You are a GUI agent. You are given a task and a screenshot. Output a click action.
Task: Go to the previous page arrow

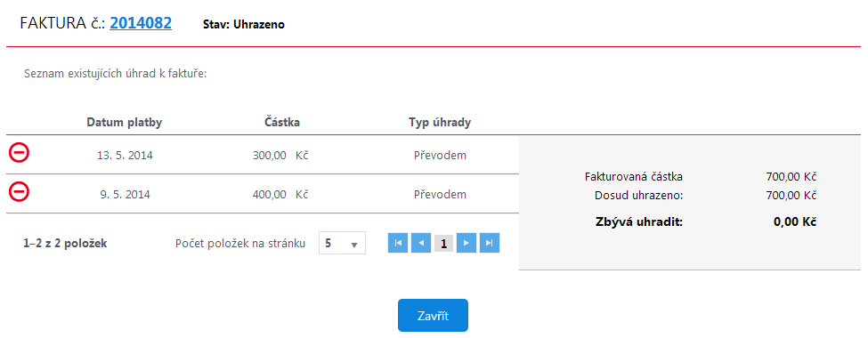(421, 243)
